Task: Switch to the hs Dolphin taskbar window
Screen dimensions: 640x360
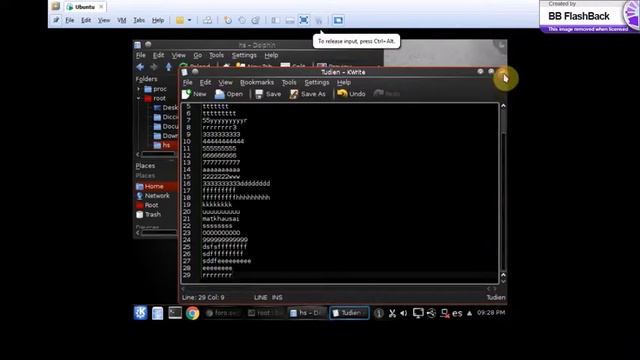Action: pyautogui.click(x=307, y=313)
